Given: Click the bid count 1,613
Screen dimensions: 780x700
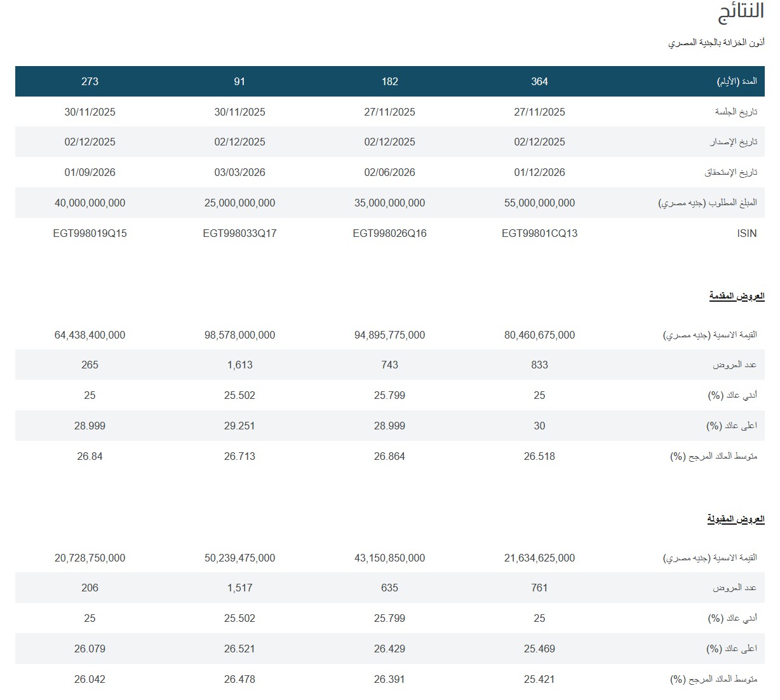Looking at the screenshot, I should tap(239, 365).
